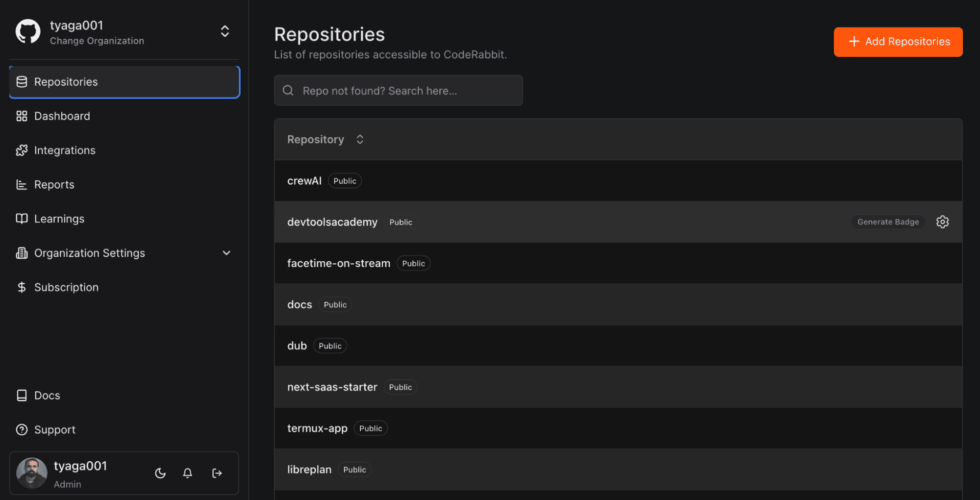980x500 pixels.
Task: Open Docs from the sidebar
Action: [47, 396]
